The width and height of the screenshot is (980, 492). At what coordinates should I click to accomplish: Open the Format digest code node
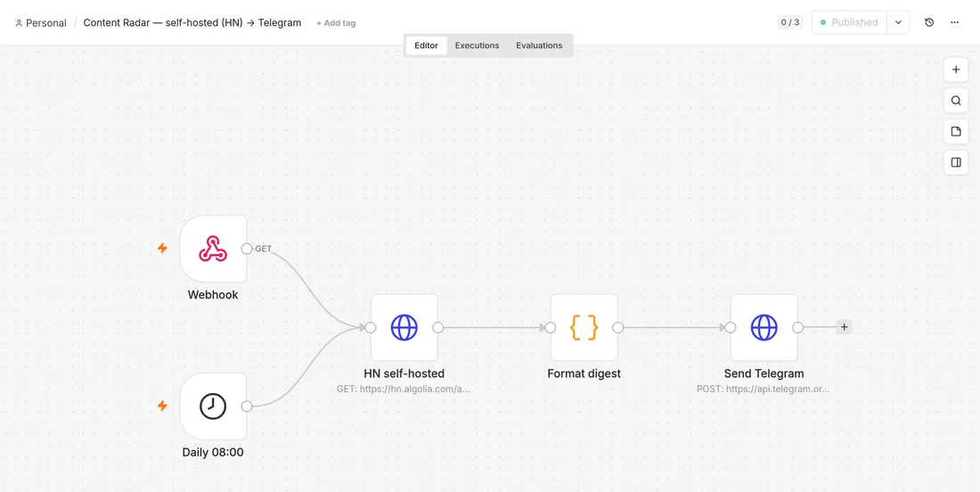(x=584, y=327)
